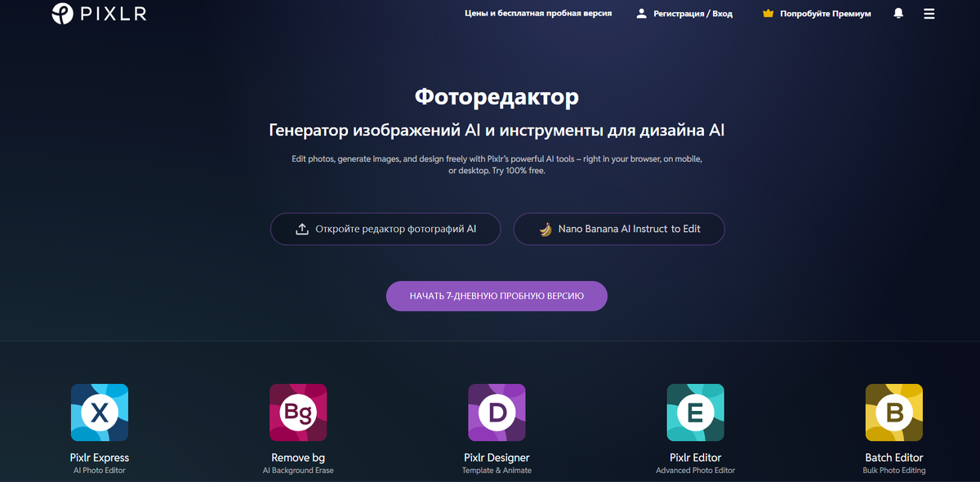Open Batch Editor app icon
980x482 pixels.
894,413
